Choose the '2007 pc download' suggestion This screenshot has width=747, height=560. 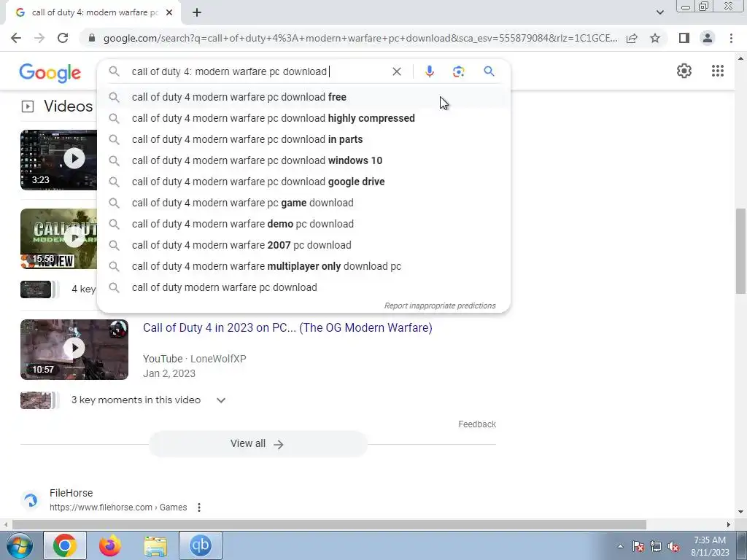click(304, 245)
